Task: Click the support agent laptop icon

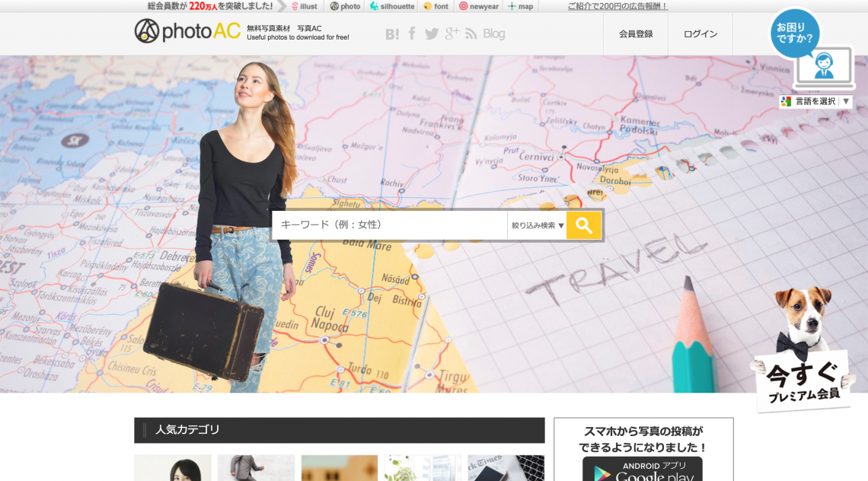Action: pyautogui.click(x=825, y=68)
